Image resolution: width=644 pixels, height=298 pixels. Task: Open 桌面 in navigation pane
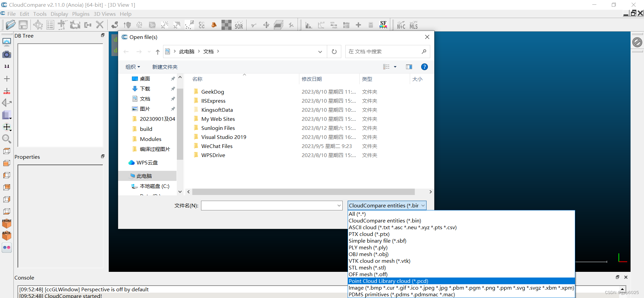tap(145, 79)
